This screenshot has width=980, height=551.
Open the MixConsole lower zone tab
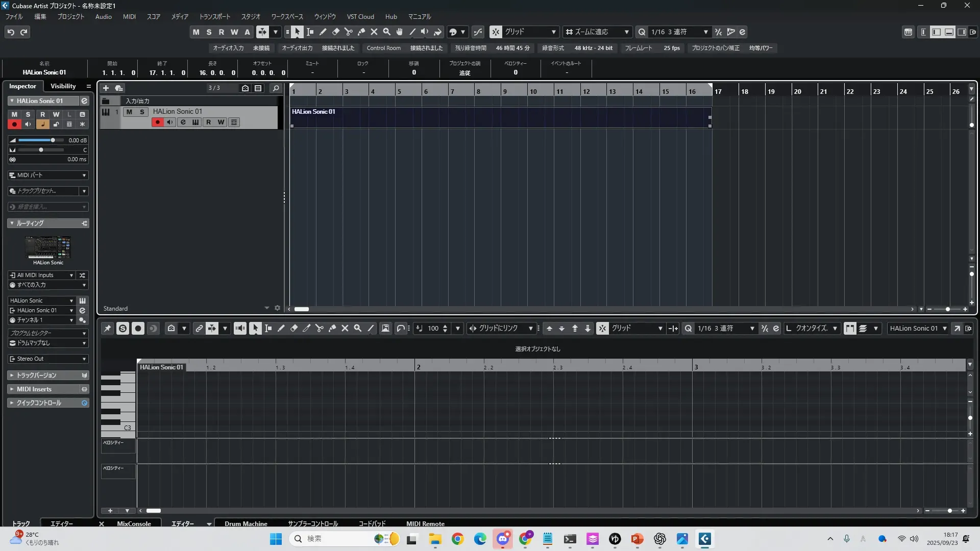(134, 523)
